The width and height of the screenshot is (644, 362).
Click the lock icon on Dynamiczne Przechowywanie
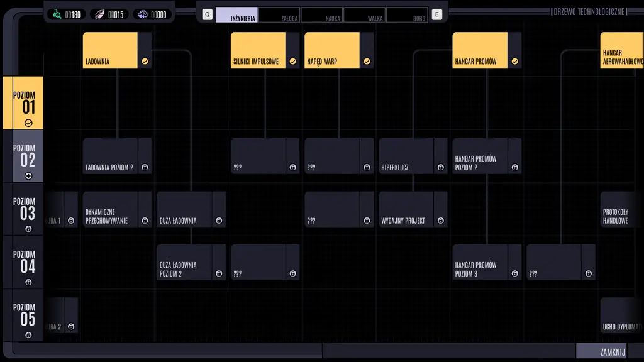point(145,221)
